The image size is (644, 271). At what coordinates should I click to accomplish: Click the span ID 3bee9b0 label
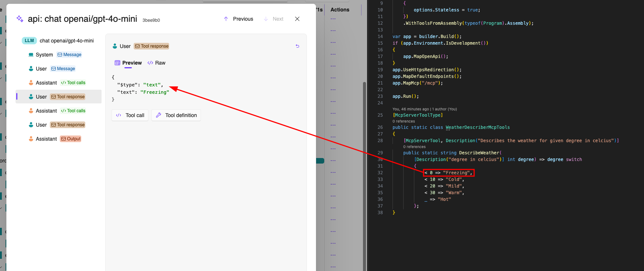pos(151,20)
